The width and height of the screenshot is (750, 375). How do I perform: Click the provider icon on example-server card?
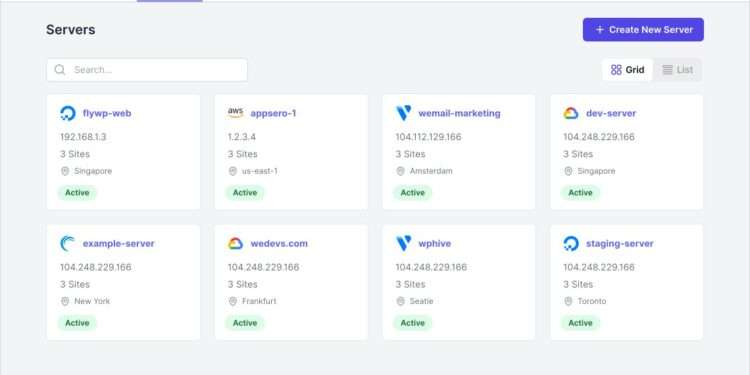click(x=67, y=243)
